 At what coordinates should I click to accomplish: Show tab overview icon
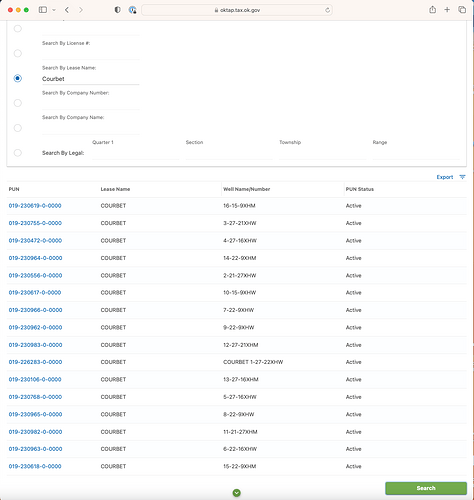[x=462, y=10]
